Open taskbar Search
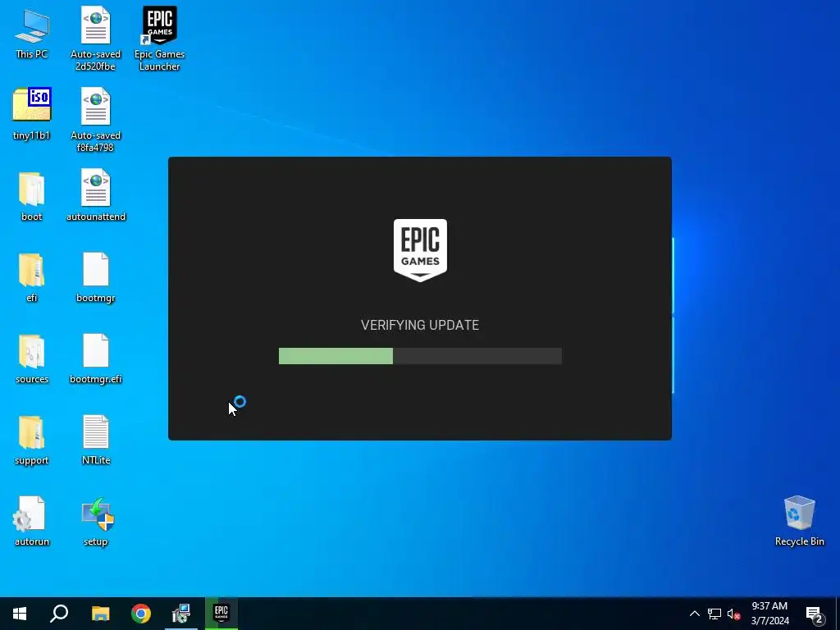 (59, 614)
